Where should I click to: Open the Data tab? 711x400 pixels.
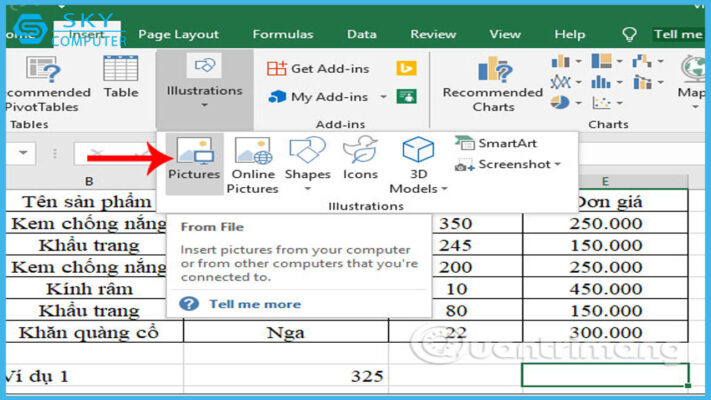click(x=361, y=34)
